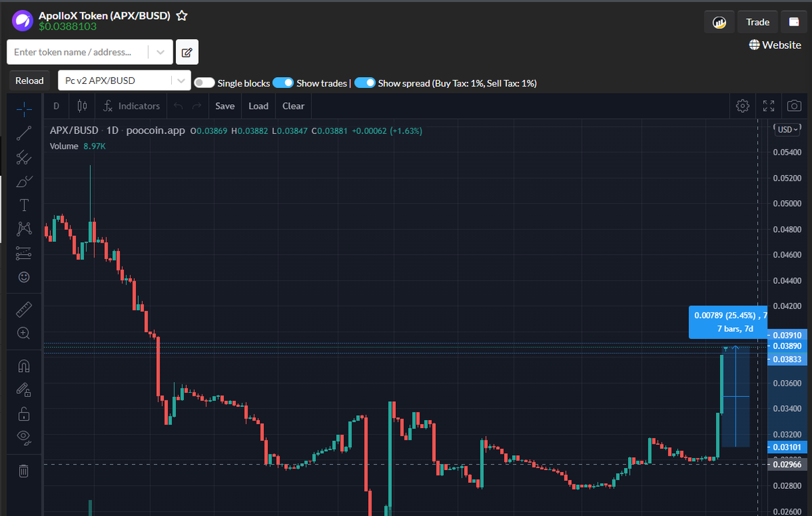The width and height of the screenshot is (812, 516).
Task: Toggle the Single blocks switch
Action: point(204,83)
